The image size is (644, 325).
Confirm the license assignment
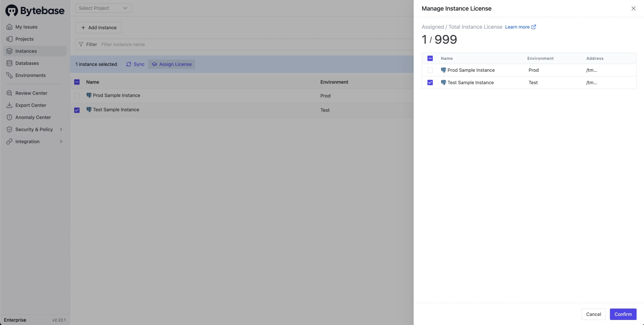point(623,314)
